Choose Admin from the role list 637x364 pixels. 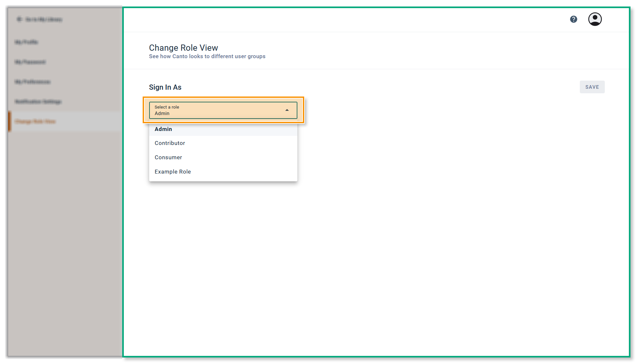tap(223, 129)
